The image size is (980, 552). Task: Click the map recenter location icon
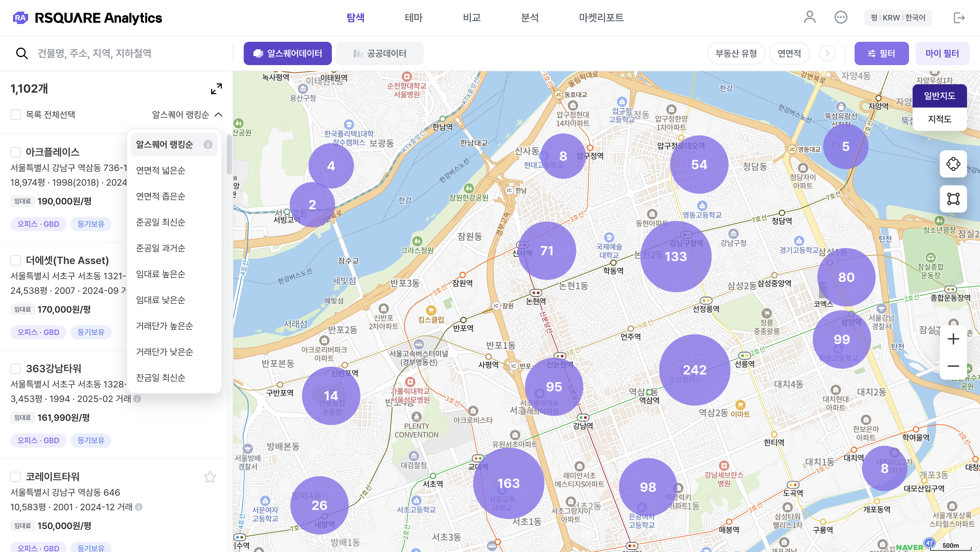pyautogui.click(x=953, y=164)
